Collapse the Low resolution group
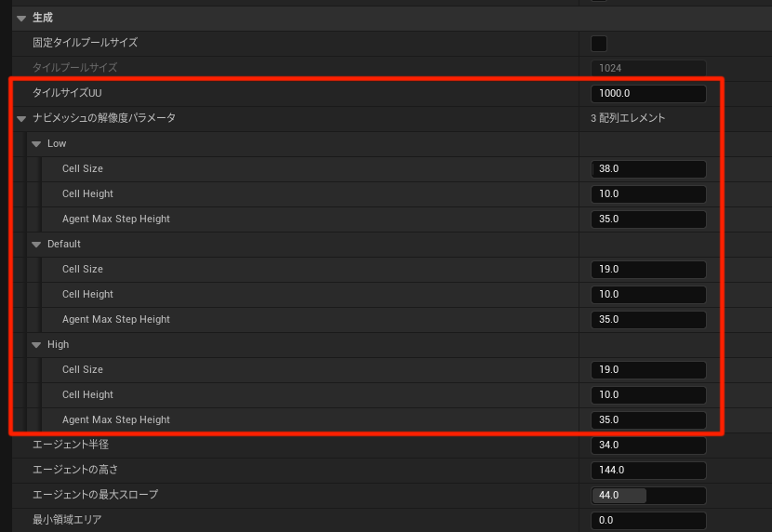The height and width of the screenshot is (532, 772). (36, 143)
